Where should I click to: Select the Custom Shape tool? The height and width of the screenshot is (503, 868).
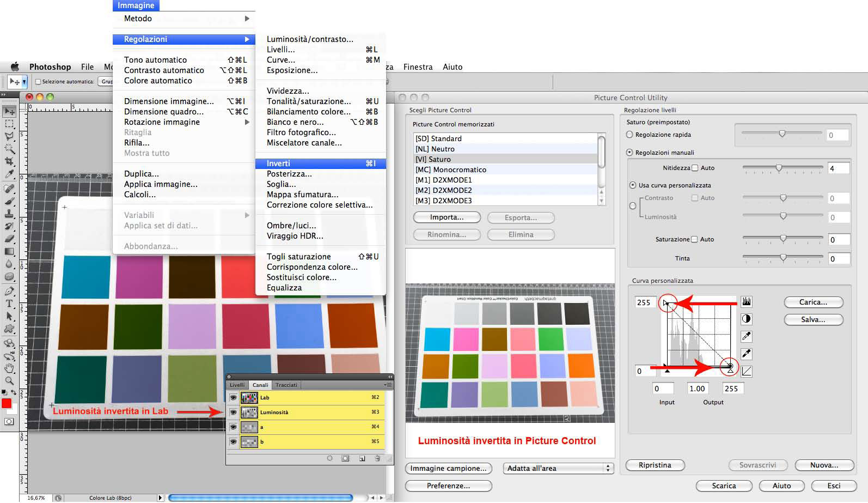click(x=9, y=329)
